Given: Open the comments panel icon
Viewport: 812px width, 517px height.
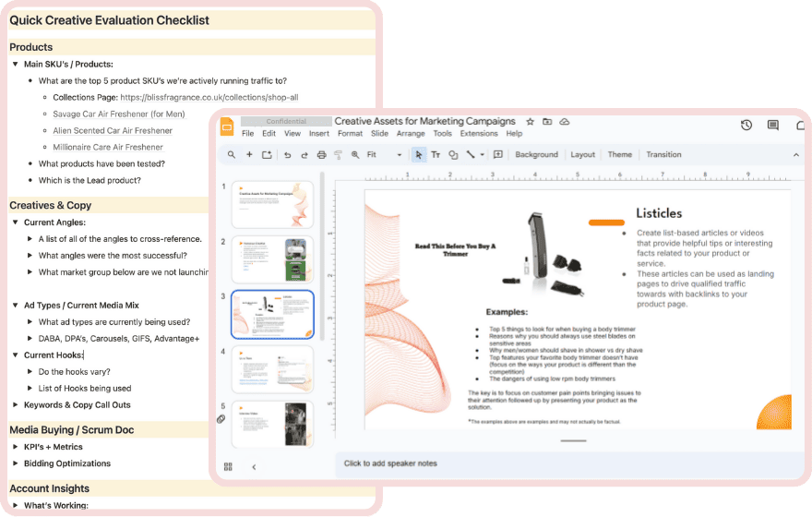Looking at the screenshot, I should pos(773,125).
